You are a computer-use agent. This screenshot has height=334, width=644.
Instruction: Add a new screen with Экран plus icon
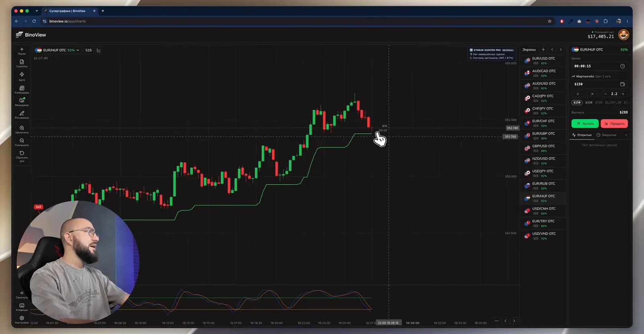click(22, 51)
